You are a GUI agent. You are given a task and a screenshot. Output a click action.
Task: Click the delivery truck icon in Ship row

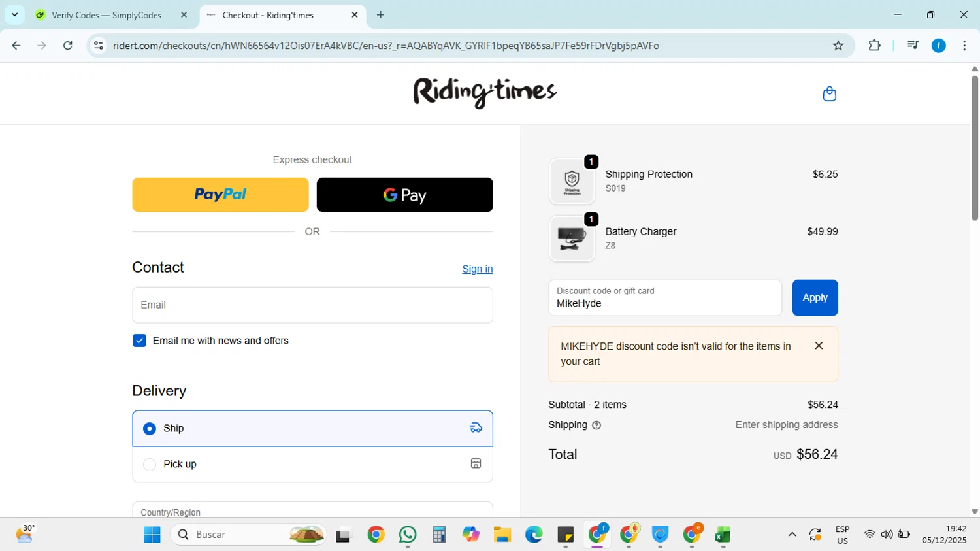click(x=476, y=428)
